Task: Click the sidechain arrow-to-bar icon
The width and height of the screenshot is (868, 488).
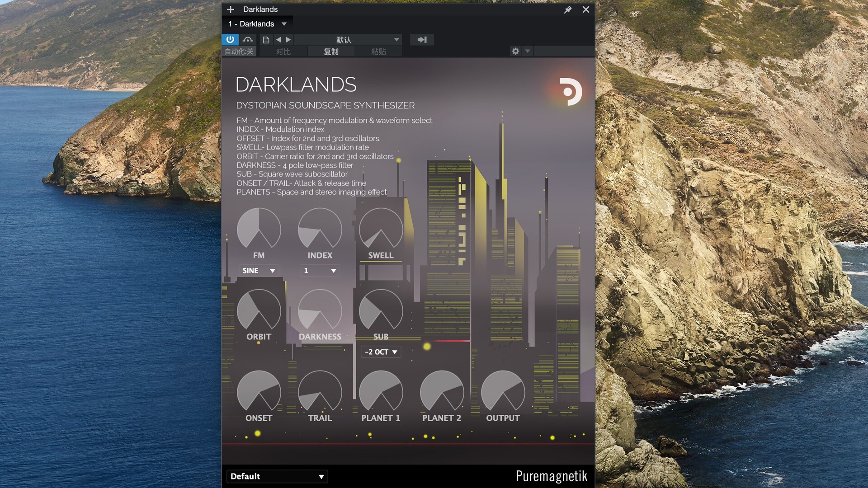Action: pos(422,40)
